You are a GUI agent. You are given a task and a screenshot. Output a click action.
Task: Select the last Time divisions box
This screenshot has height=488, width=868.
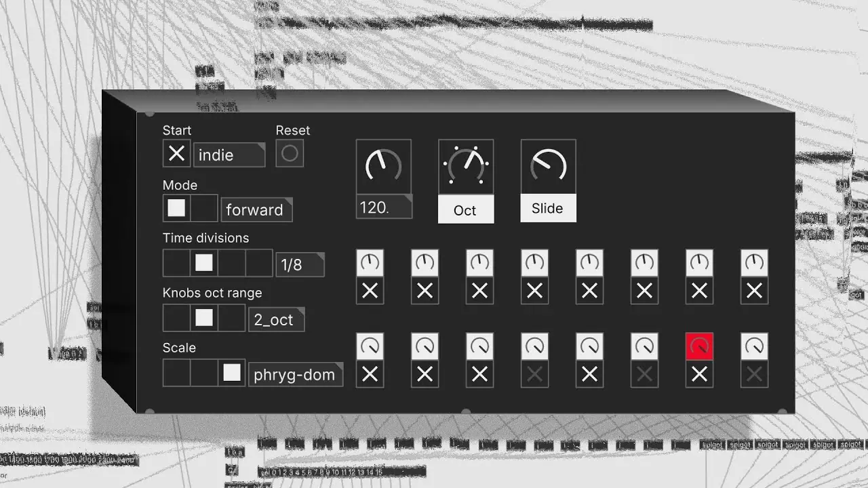[x=258, y=263]
